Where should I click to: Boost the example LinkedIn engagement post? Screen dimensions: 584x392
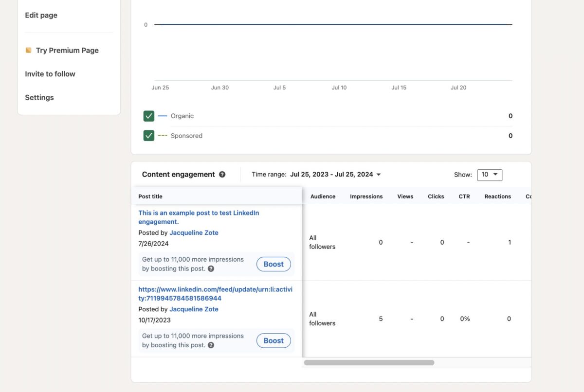273,264
